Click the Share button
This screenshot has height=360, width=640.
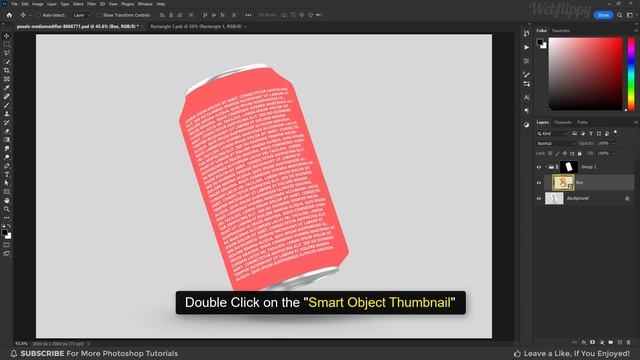pos(603,15)
